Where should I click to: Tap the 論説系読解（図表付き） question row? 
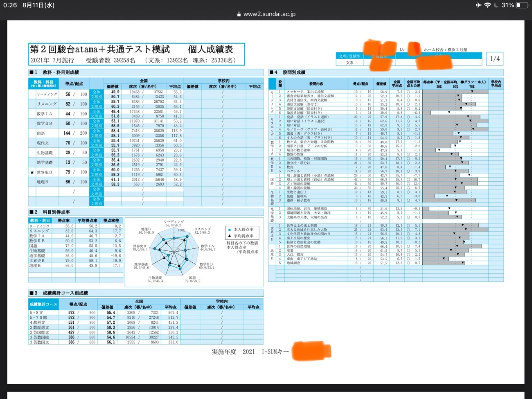coord(390,113)
